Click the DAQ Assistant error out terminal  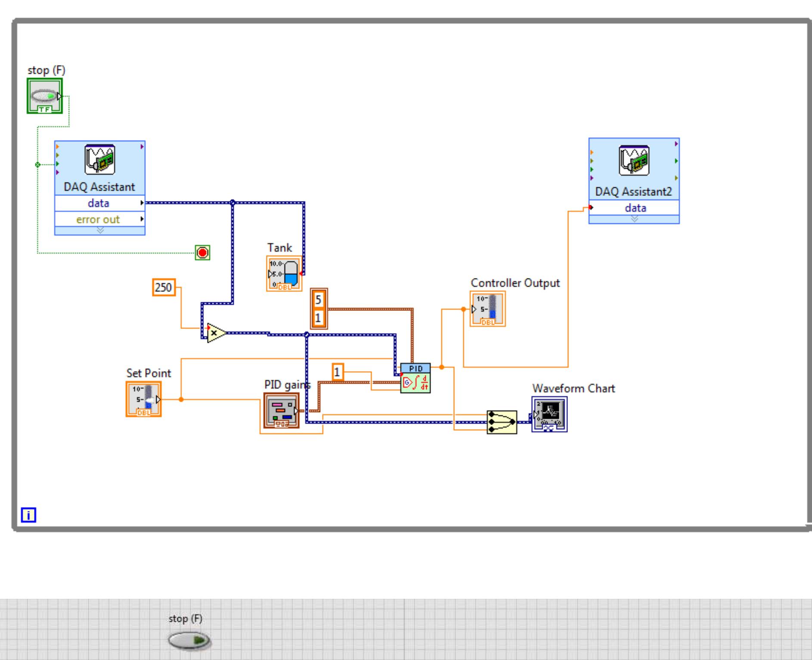pyautogui.click(x=100, y=219)
